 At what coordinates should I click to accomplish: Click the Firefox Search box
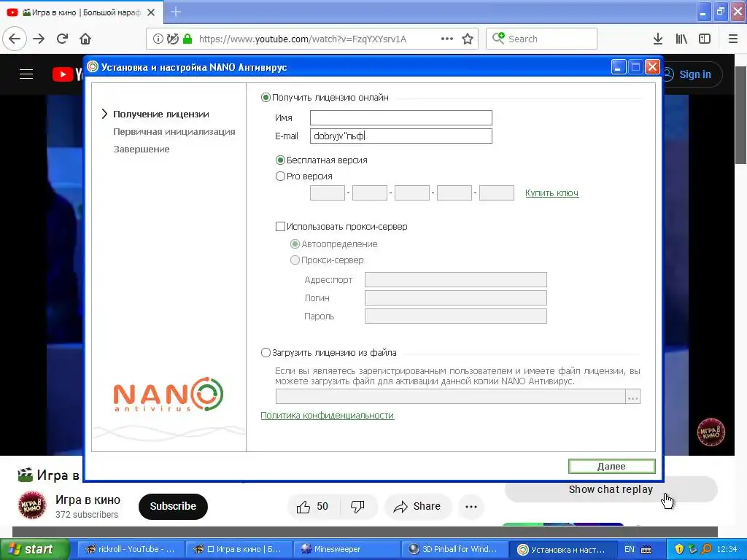(x=542, y=39)
